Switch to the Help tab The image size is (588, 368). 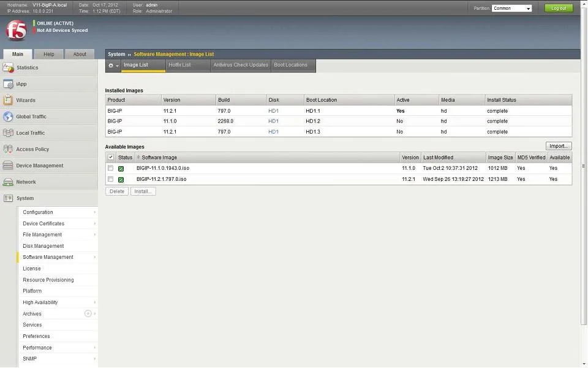click(49, 54)
